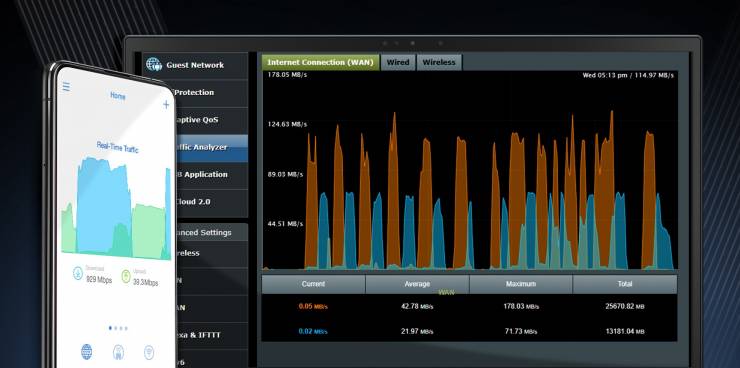Screen dimensions: 740x368
Task: Open Guest Network in router sidebar
Action: (x=195, y=65)
